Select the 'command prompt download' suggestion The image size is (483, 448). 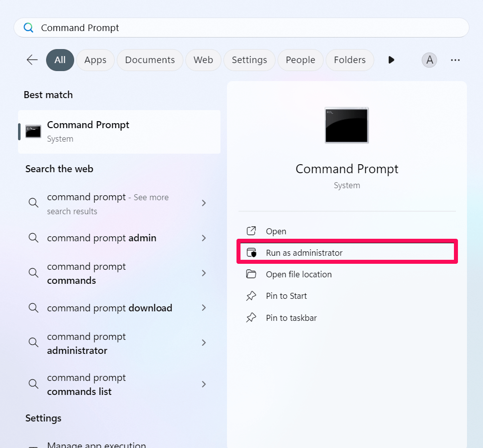coord(119,308)
